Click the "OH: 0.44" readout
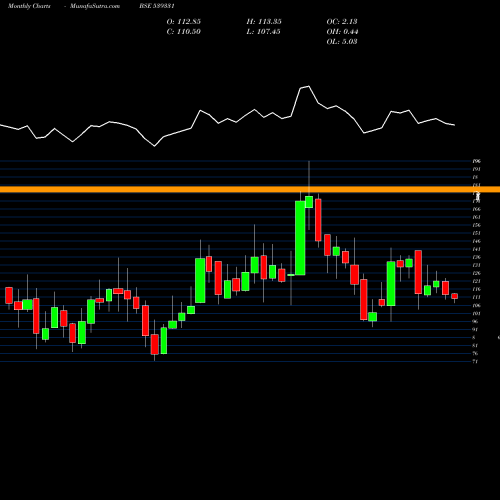Screen dimensions: 500x500 [342, 32]
